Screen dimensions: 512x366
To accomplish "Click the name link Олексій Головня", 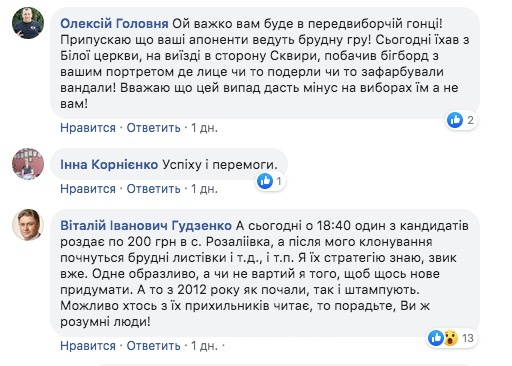I will coord(114,24).
